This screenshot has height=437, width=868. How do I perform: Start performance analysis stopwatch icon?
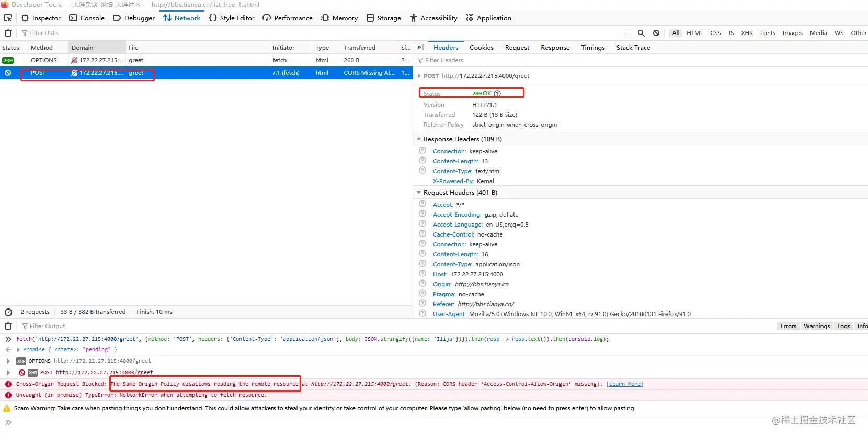8,312
